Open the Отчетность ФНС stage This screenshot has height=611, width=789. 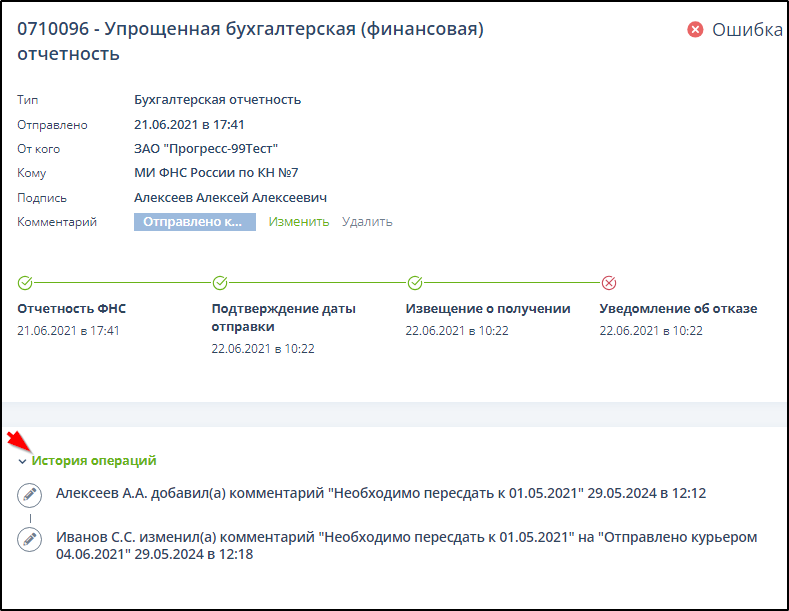tap(72, 309)
